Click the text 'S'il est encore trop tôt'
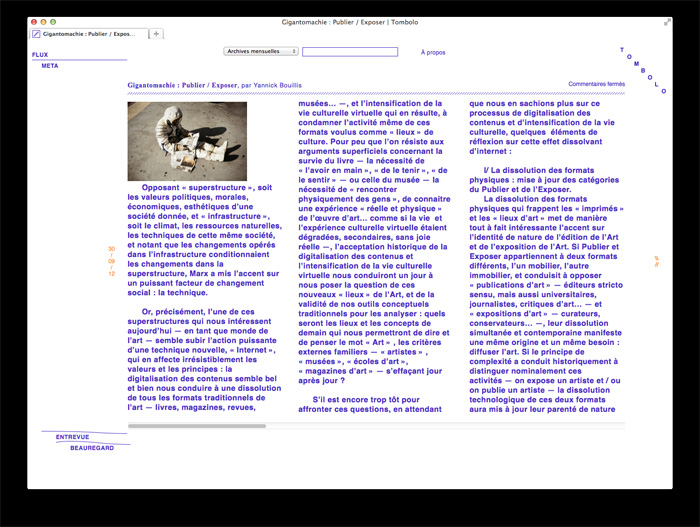This screenshot has height=527, width=700. (366, 400)
